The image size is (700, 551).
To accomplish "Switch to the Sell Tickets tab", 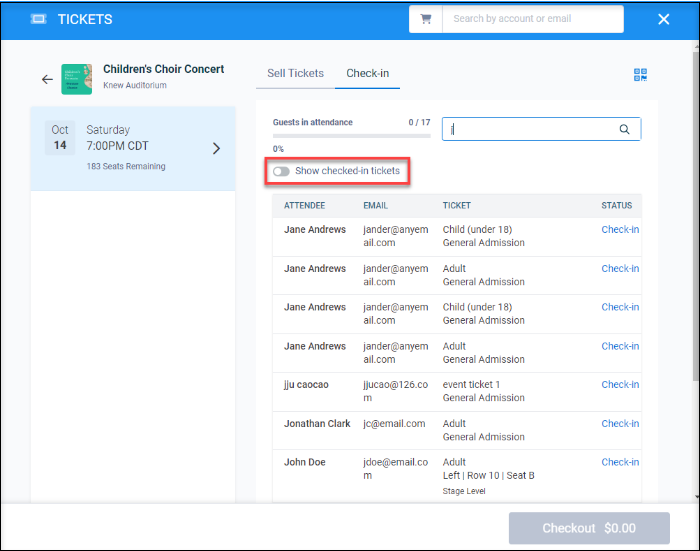I will [x=295, y=73].
